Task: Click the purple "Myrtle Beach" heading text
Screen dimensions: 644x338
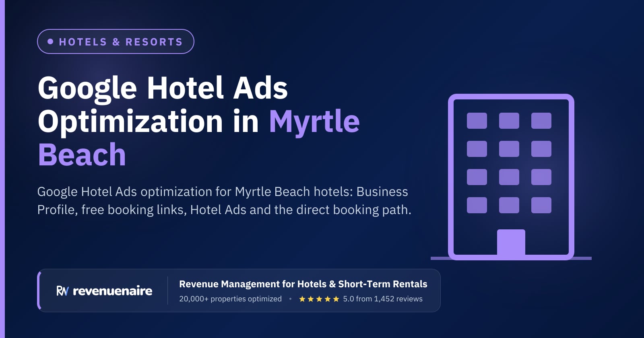Action: (199, 138)
